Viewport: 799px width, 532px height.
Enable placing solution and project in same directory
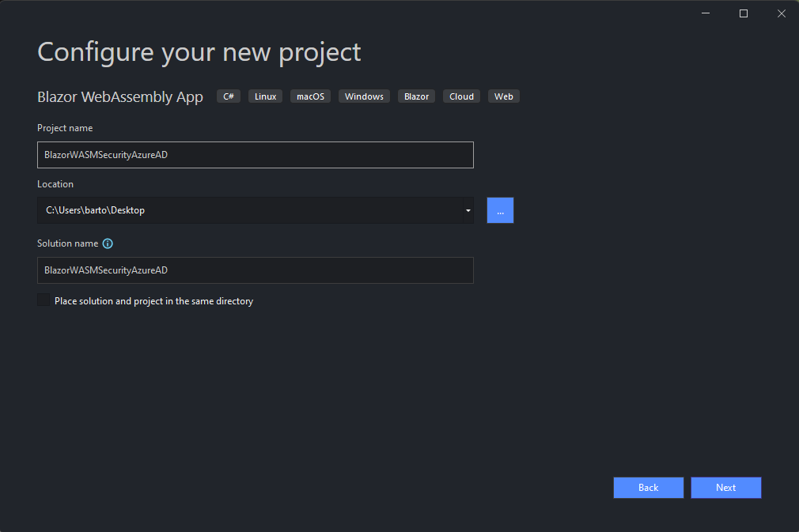[44, 301]
